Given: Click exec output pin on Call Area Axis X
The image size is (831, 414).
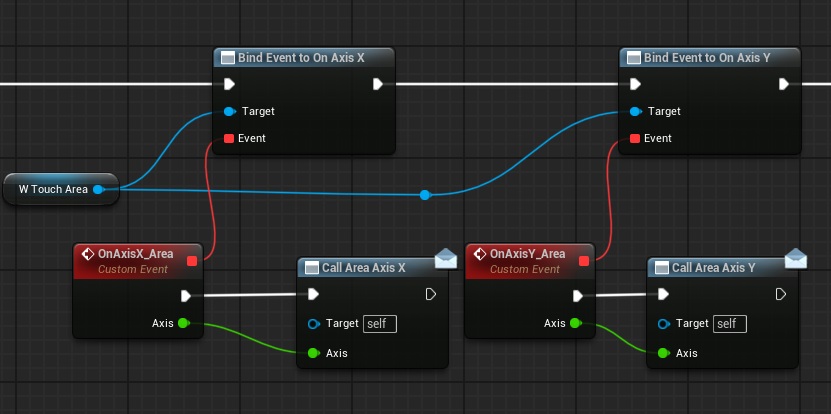Looking at the screenshot, I should click(431, 294).
